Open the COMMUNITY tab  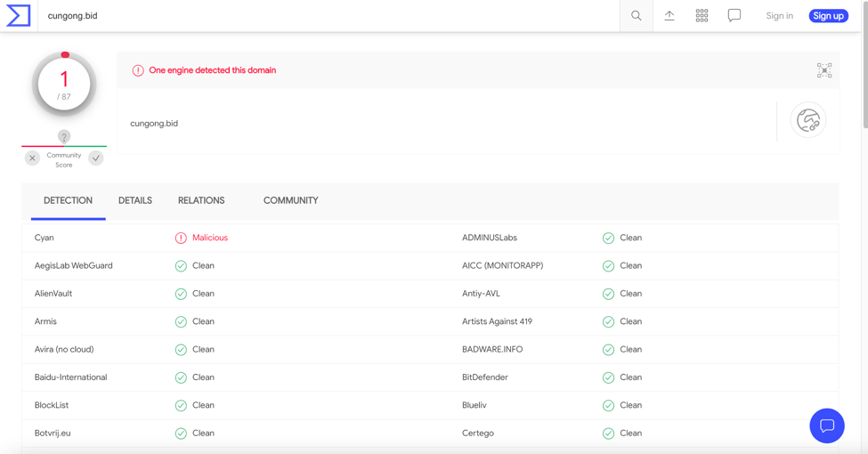[290, 200]
